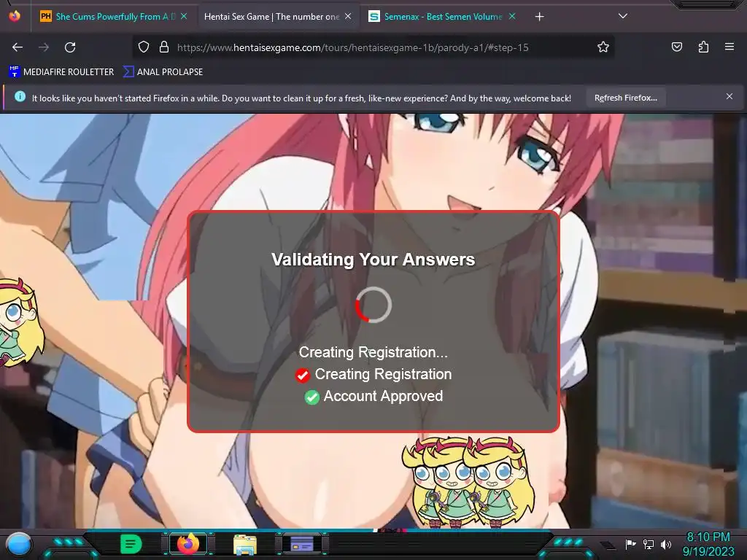Image resolution: width=747 pixels, height=560 pixels.
Task: Bookmark this page with the star
Action: tap(603, 47)
